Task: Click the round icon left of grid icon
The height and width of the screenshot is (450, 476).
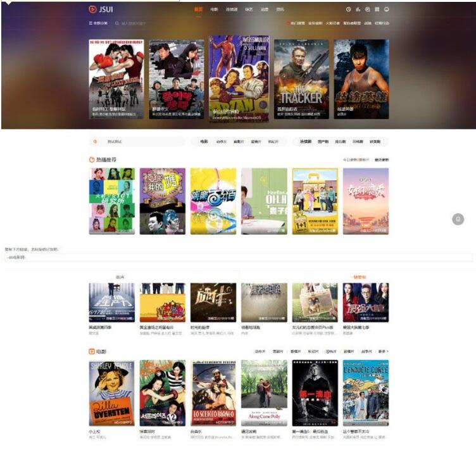Action: tap(368, 9)
